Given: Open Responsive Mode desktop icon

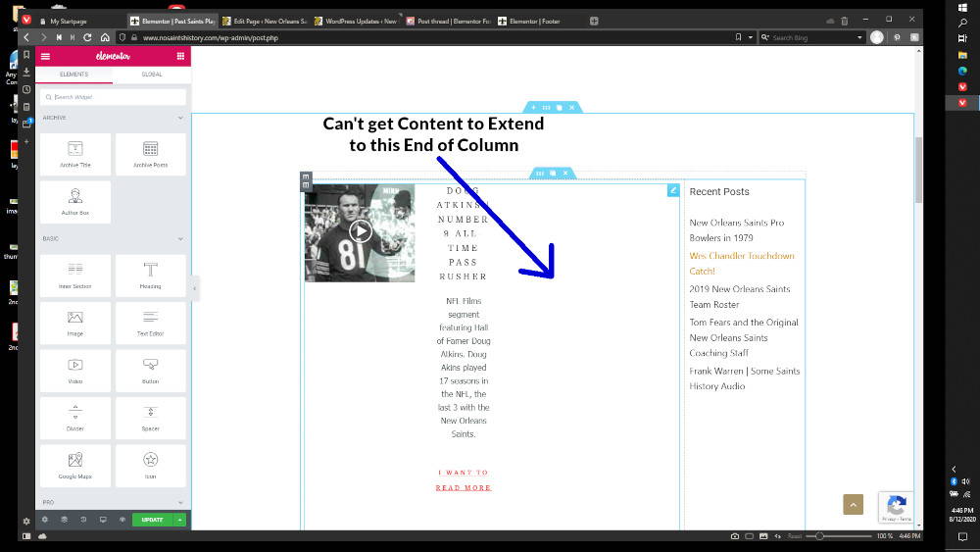Looking at the screenshot, I should pyautogui.click(x=103, y=520).
